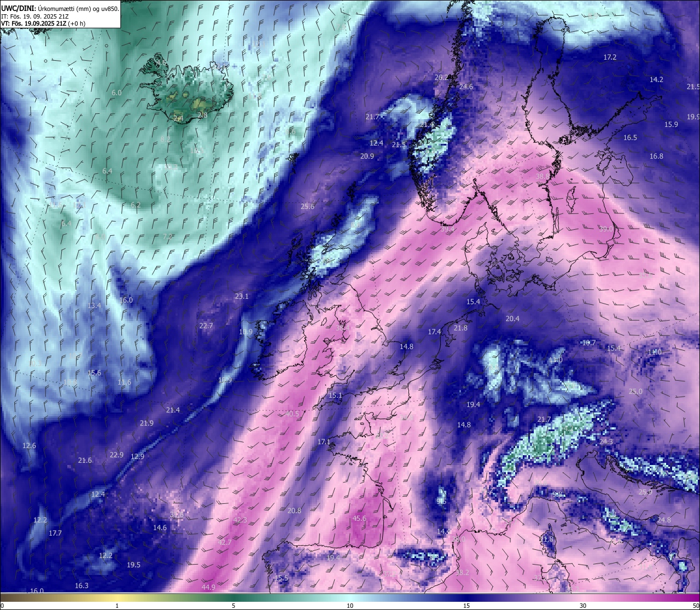Screen dimensions: 700x610
Task: Click the 24.6 value over northern Norway
Action: [x=466, y=87]
